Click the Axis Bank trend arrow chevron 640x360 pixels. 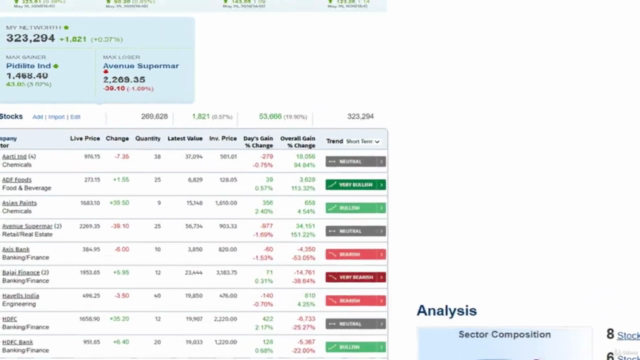click(382, 254)
